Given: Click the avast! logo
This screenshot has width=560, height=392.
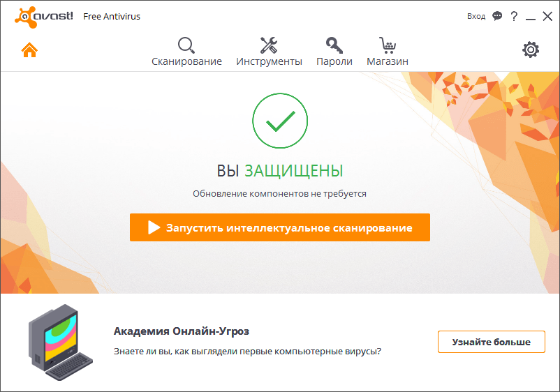Looking at the screenshot, I should point(44,16).
